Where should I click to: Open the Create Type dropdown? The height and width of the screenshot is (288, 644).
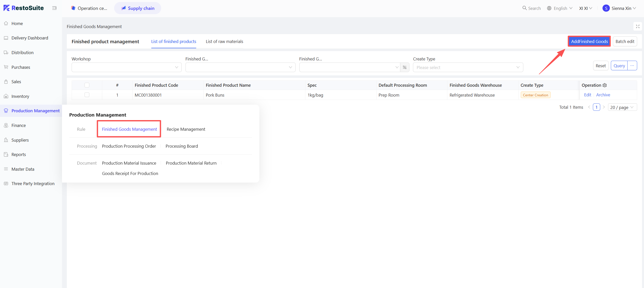tap(468, 67)
